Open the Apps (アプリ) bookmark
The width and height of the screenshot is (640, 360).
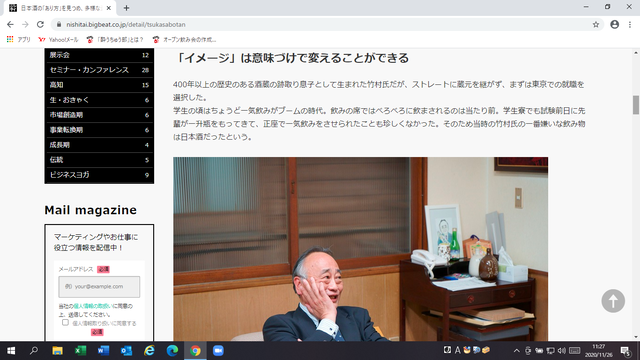coord(19,40)
